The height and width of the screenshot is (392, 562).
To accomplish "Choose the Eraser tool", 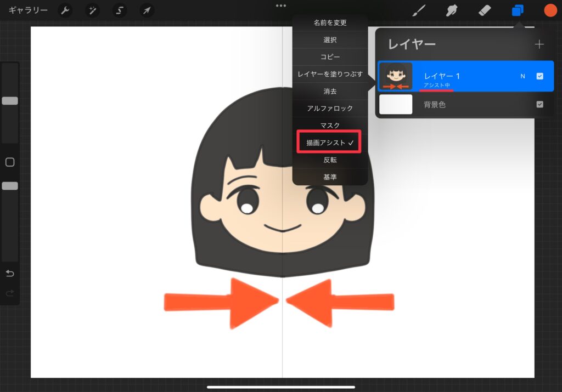I will [484, 10].
